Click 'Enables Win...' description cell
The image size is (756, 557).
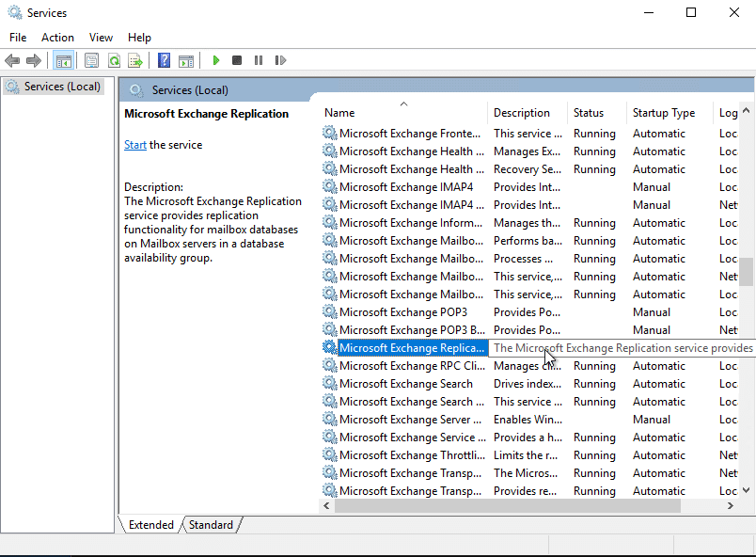pyautogui.click(x=528, y=419)
